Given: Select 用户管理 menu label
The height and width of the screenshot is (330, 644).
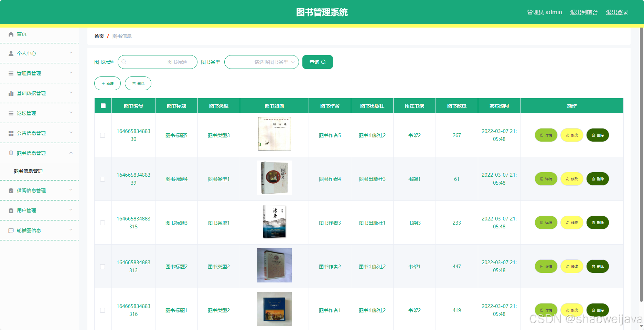Looking at the screenshot, I should coord(26,210).
